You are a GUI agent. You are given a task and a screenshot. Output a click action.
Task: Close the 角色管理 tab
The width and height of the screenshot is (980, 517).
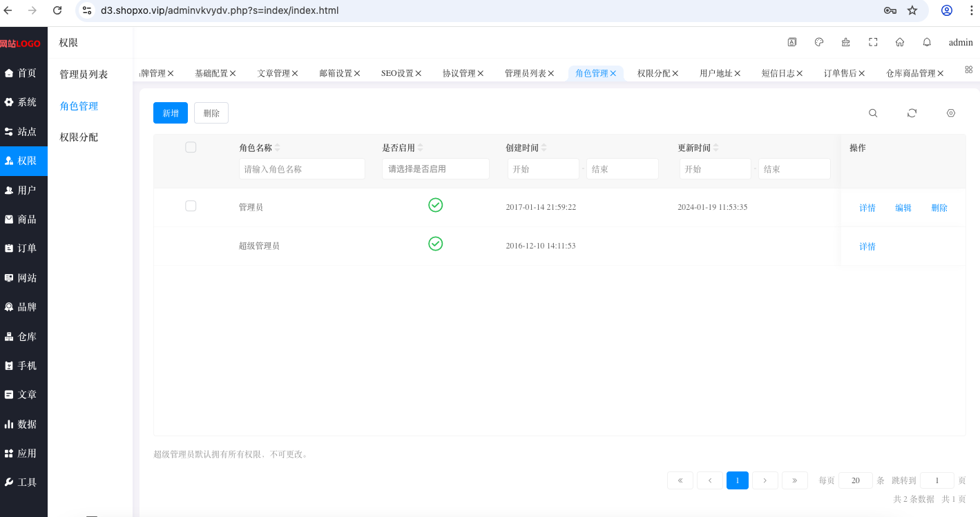[x=613, y=73]
